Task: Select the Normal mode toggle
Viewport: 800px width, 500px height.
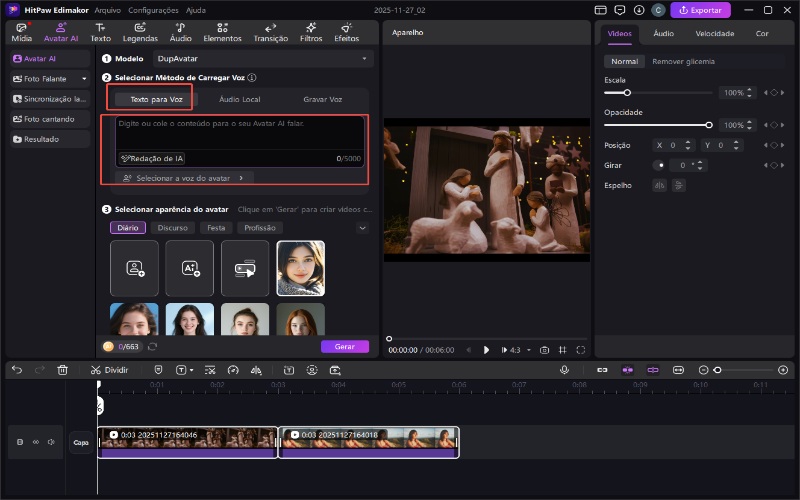Action: pos(624,61)
